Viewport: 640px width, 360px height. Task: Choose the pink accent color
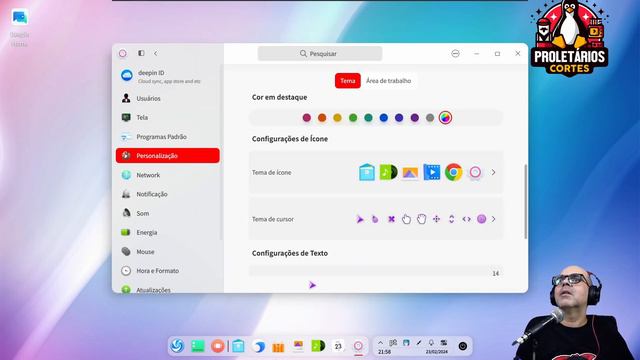307,118
